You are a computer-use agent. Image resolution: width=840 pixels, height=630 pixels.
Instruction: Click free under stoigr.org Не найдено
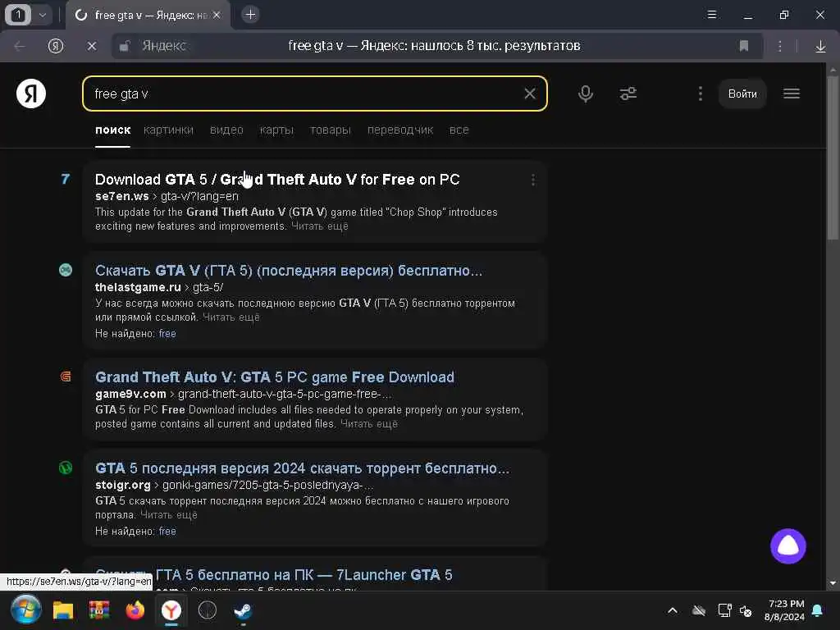pyautogui.click(x=167, y=531)
